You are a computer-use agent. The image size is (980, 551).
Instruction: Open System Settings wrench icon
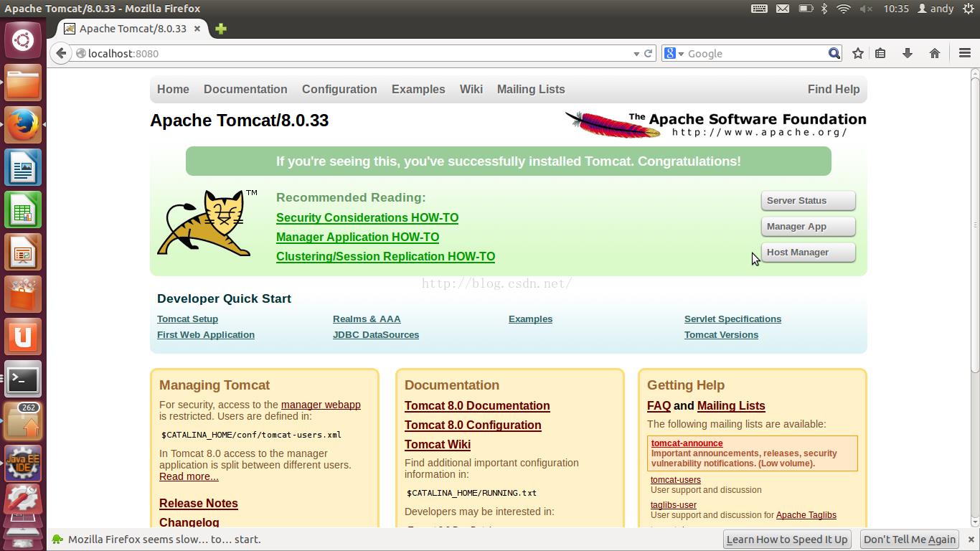[23, 500]
